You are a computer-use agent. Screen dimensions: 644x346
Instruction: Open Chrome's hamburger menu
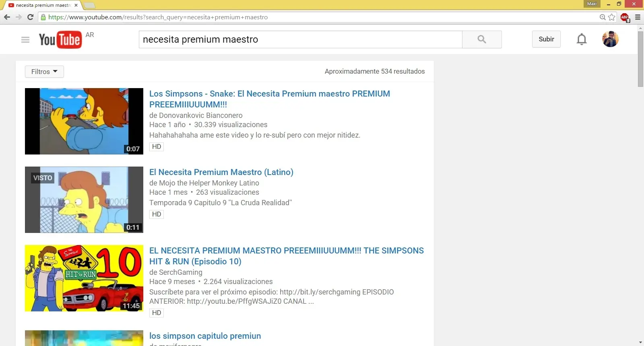pos(638,17)
